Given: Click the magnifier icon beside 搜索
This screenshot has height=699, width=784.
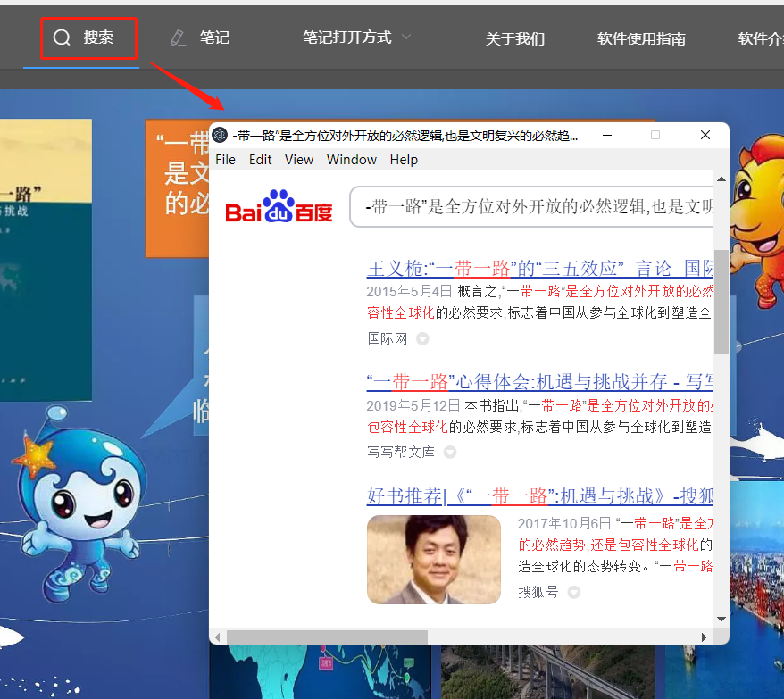Looking at the screenshot, I should tap(62, 37).
